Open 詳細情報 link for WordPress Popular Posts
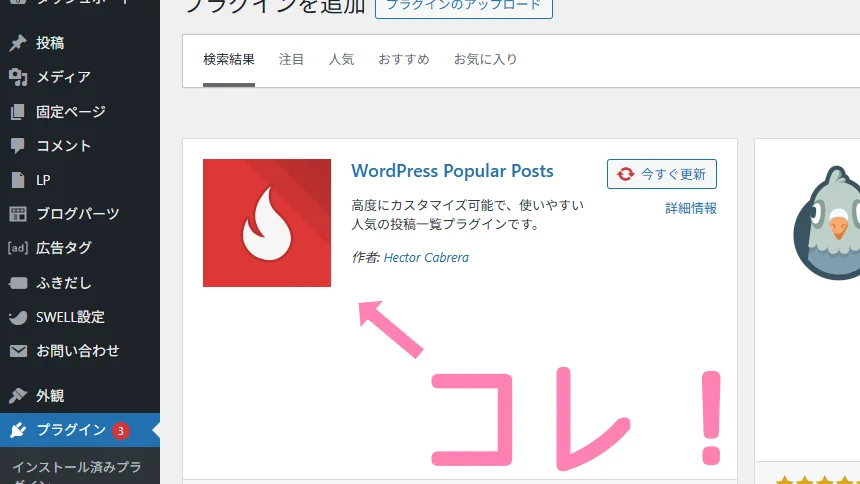860x484 pixels. tap(691, 209)
